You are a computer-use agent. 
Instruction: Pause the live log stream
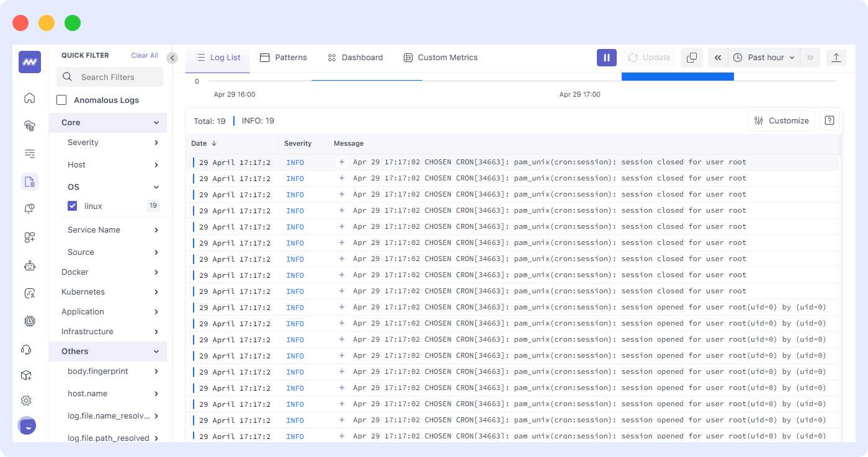tap(607, 58)
